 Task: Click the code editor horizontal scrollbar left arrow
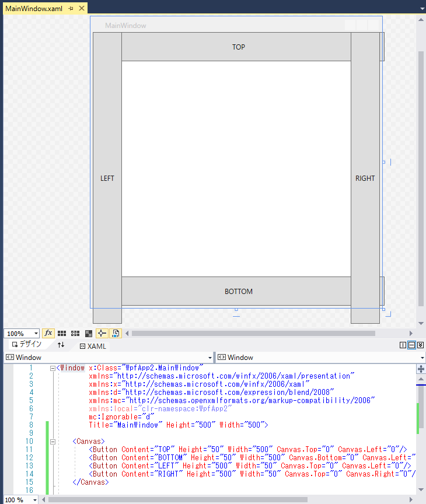44,500
